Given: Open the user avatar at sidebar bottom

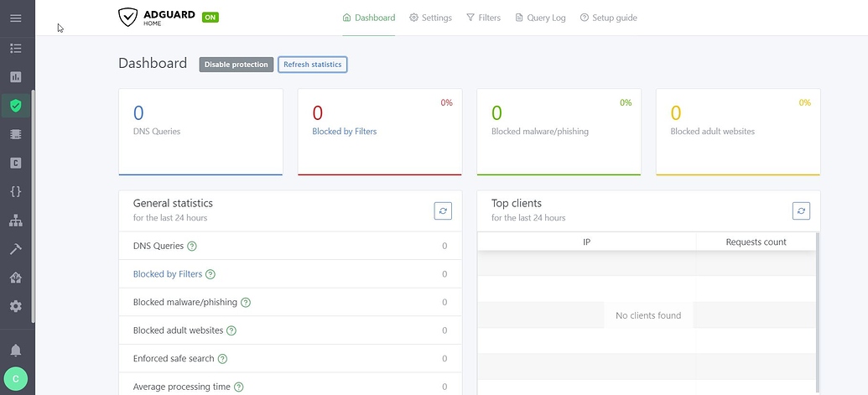Looking at the screenshot, I should 16,379.
